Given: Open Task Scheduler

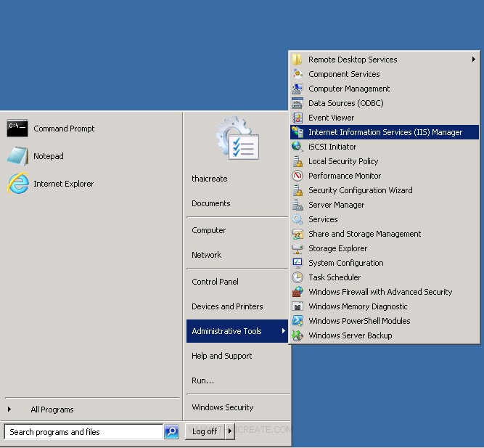Looking at the screenshot, I should point(385,277).
